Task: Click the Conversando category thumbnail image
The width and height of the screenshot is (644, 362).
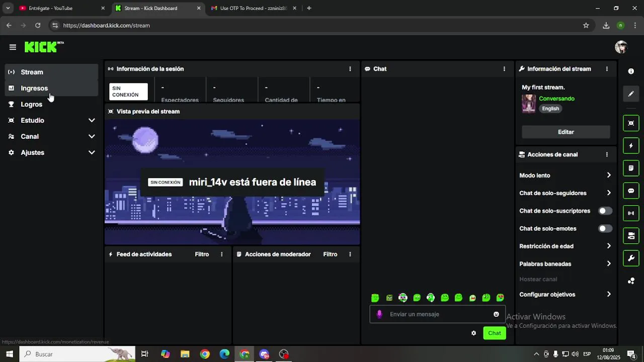Action: click(529, 104)
